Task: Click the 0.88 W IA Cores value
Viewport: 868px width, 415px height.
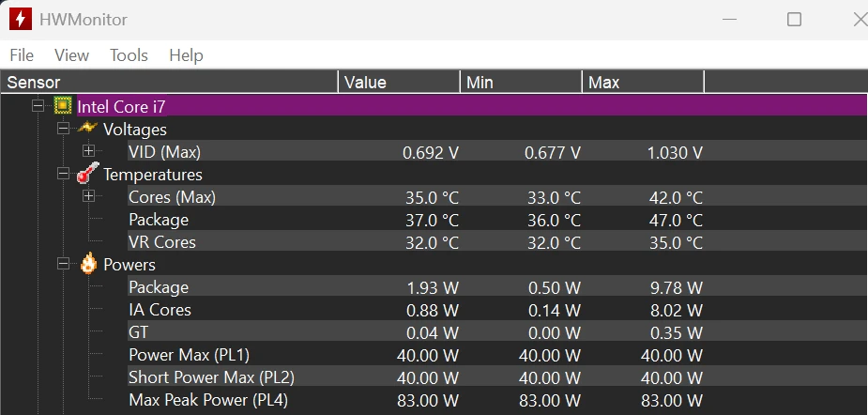Action: pos(433,310)
